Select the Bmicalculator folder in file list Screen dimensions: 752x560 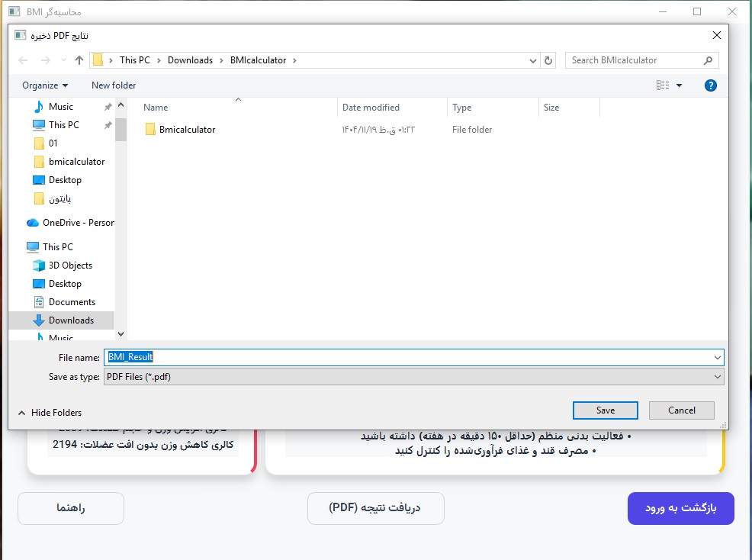[187, 130]
